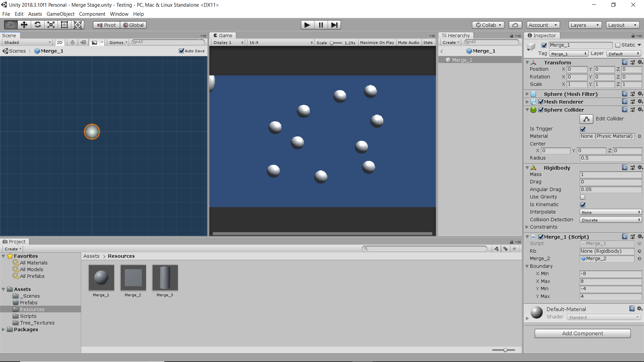Select the Merge_2 prefab thumbnail
This screenshot has height=362, width=644.
pos(133,278)
